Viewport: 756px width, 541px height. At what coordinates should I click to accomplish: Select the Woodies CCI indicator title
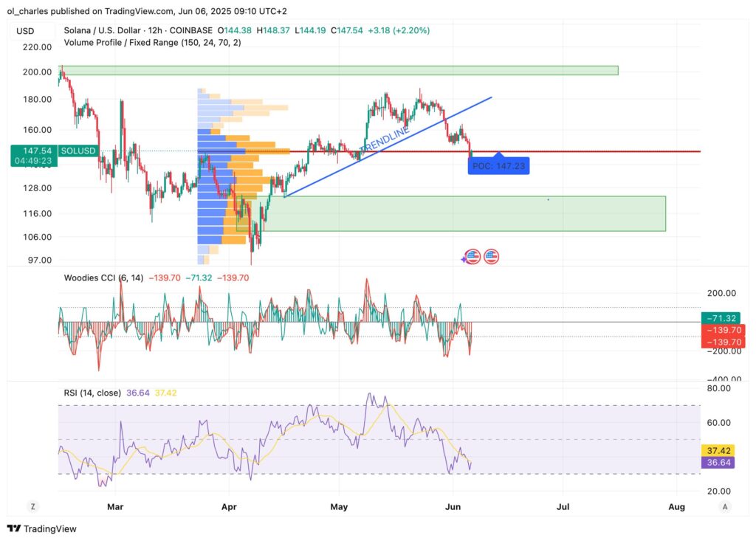pyautogui.click(x=103, y=278)
